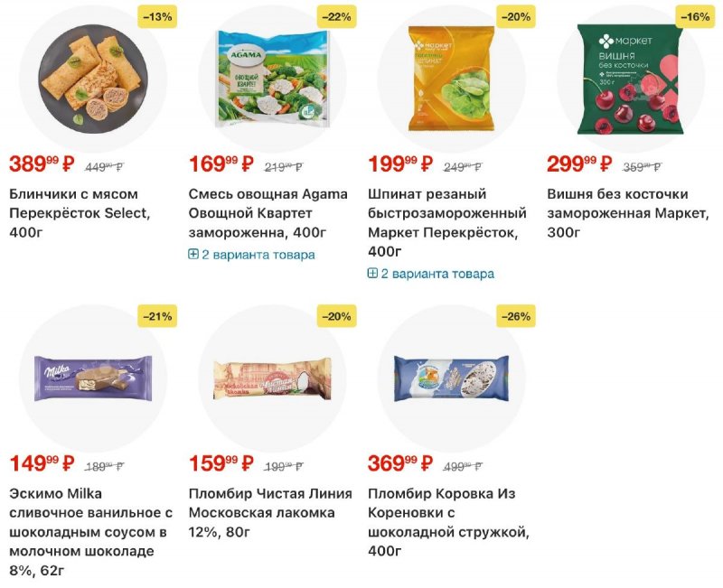The width and height of the screenshot is (723, 588).
Task: Click the −13% discount badge
Action: [x=157, y=16]
